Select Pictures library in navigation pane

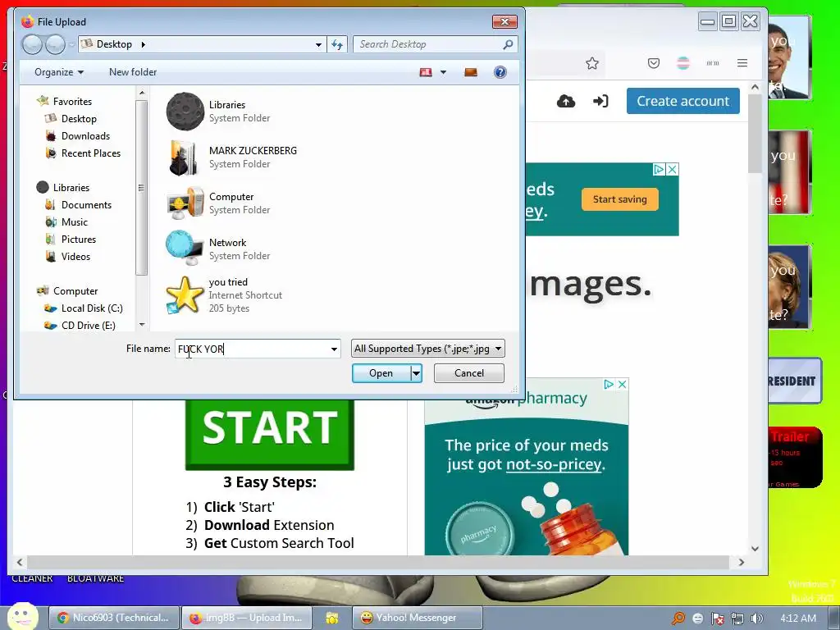pos(78,240)
